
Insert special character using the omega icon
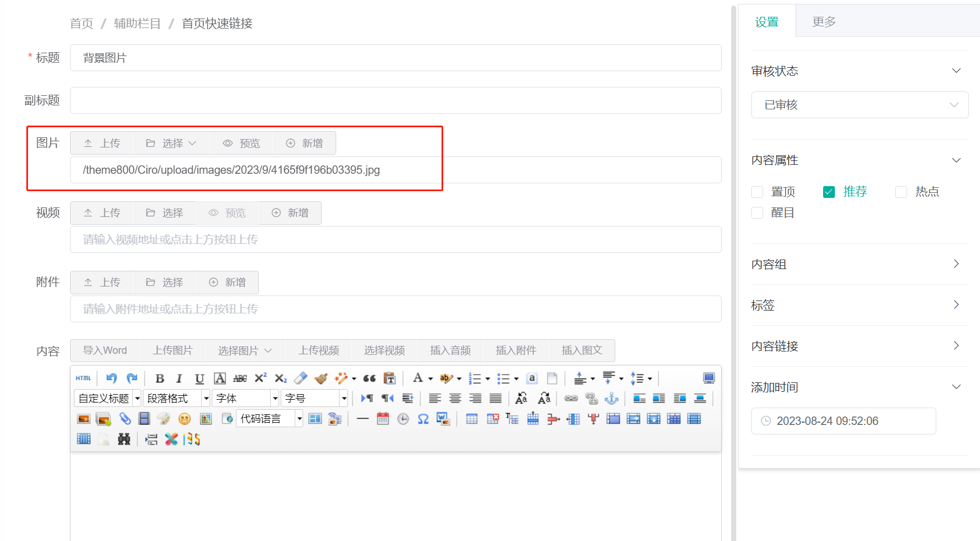pos(423,419)
